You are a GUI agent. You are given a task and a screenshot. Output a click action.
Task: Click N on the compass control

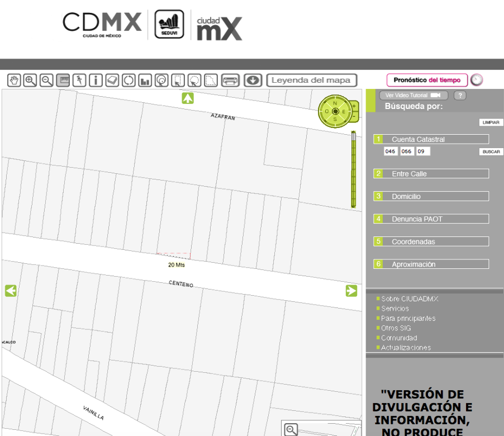click(x=335, y=103)
